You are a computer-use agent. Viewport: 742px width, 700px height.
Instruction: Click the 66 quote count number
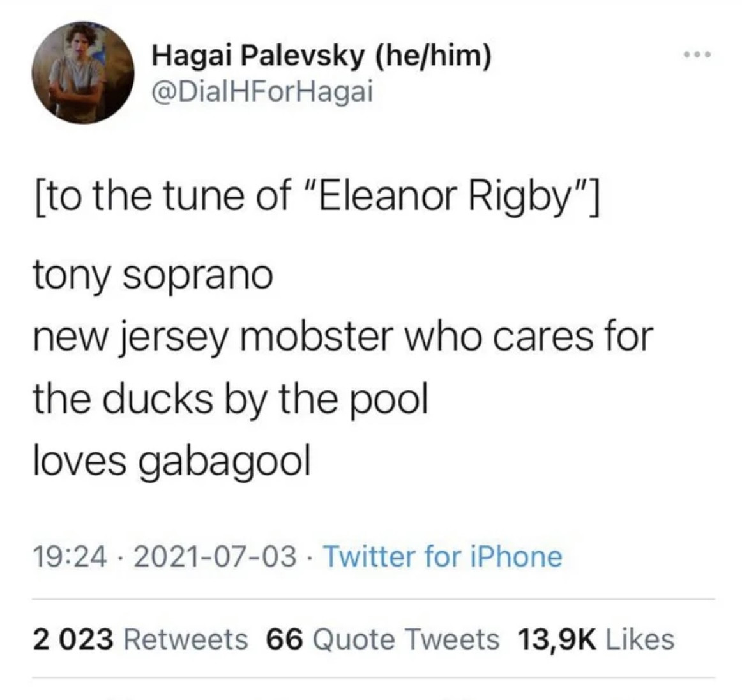tap(285, 639)
